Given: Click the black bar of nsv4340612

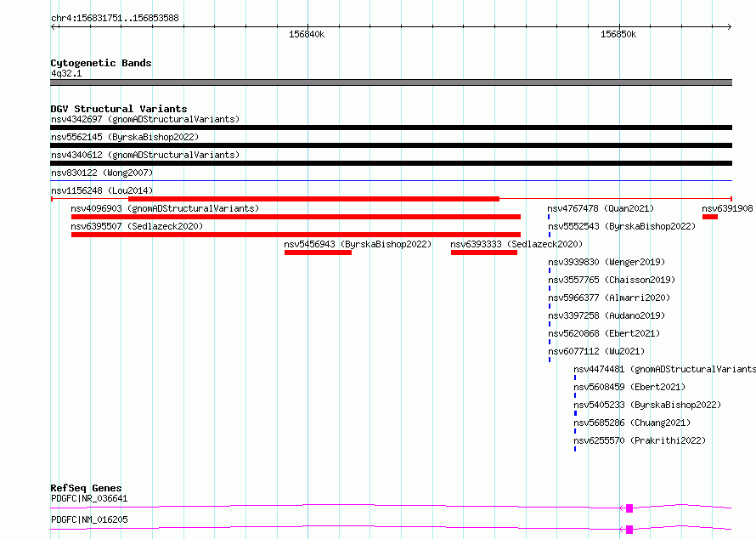Looking at the screenshot, I should [x=391, y=163].
